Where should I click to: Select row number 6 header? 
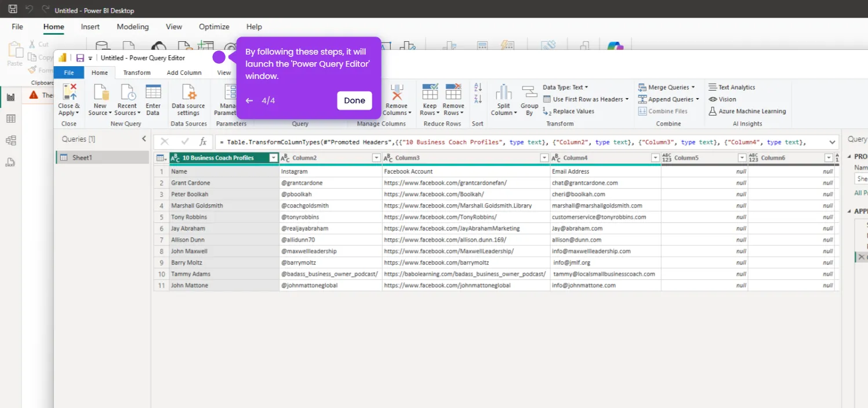162,229
